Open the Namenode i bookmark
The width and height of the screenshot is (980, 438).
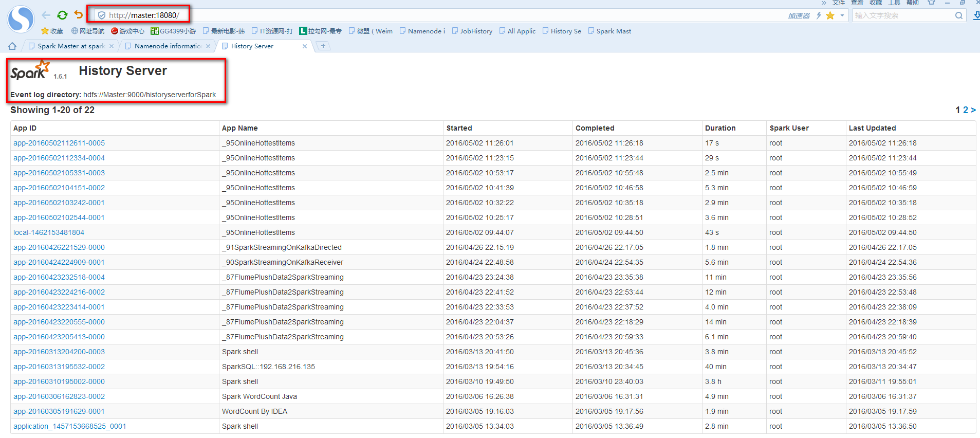tap(422, 31)
